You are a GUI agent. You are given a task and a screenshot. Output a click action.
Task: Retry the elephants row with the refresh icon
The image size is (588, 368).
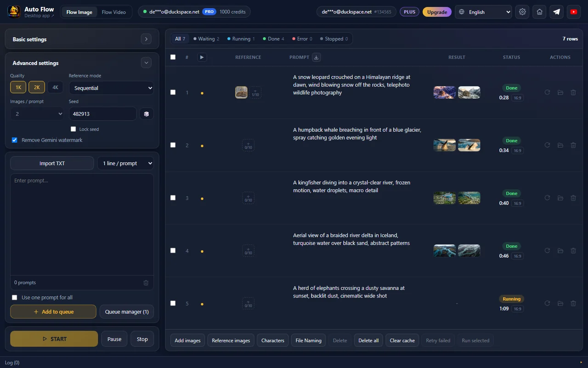547,303
